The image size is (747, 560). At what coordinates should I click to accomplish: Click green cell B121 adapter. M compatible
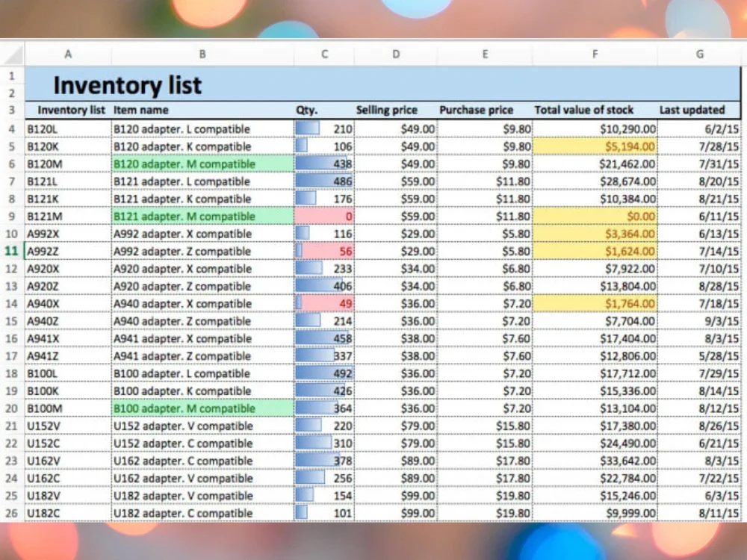tap(202, 217)
